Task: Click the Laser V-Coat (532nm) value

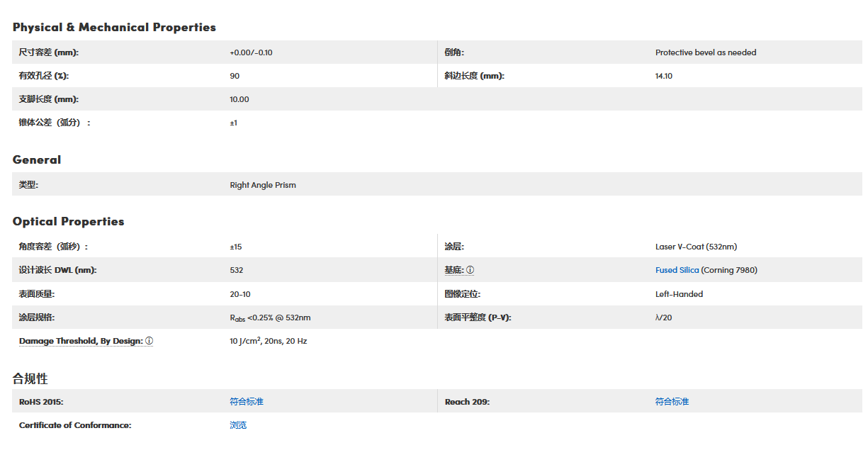Action: (696, 247)
